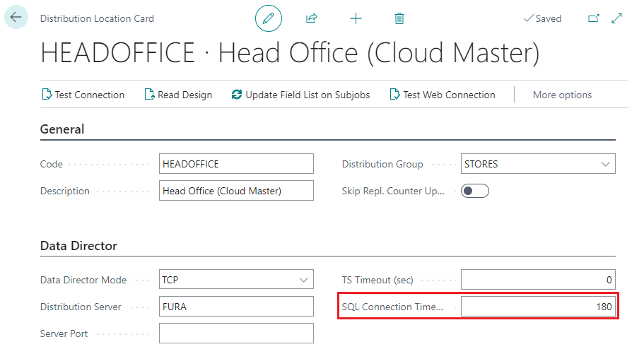This screenshot has height=354, width=644.
Task: Open the Data Director Mode dropdown
Action: click(303, 280)
